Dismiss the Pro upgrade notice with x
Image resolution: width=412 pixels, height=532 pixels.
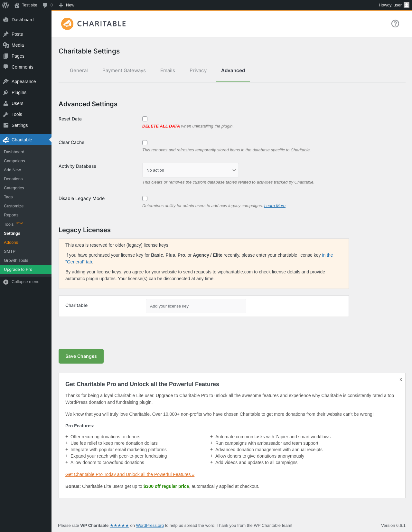[401, 379]
